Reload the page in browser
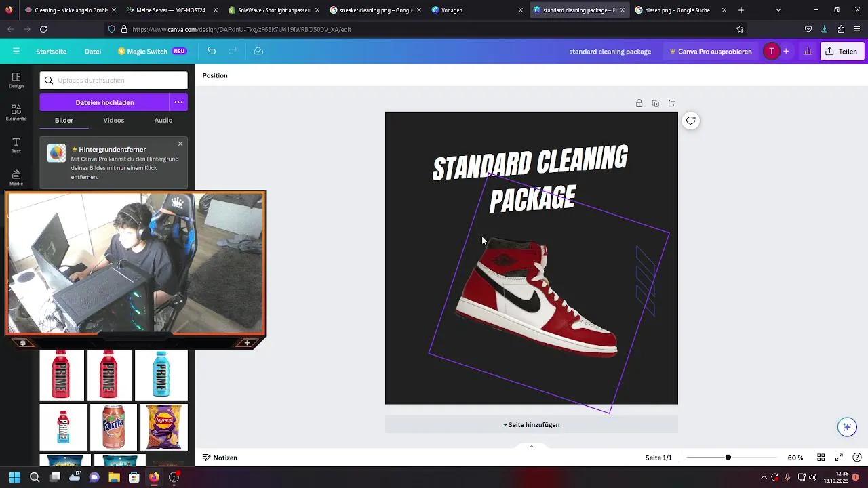 pyautogui.click(x=43, y=29)
